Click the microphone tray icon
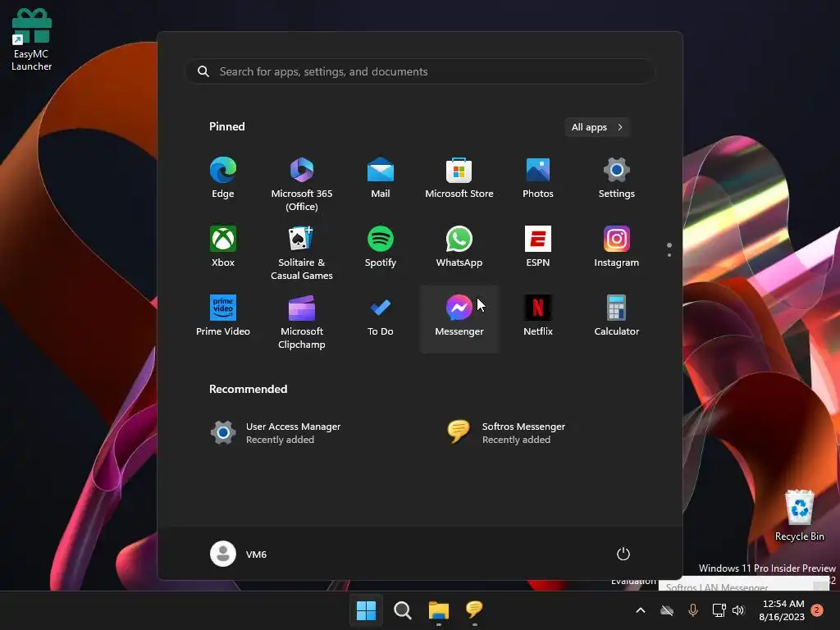Screen dimensions: 840x630 [692, 610]
